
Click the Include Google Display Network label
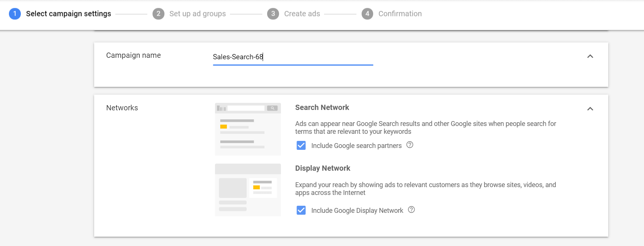point(357,211)
